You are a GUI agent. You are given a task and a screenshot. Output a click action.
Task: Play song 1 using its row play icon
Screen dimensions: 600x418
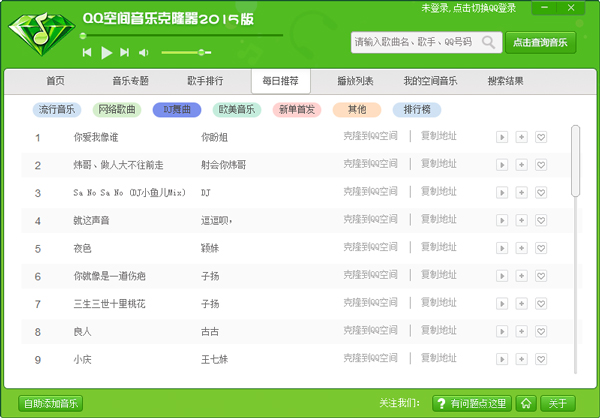[x=502, y=137]
